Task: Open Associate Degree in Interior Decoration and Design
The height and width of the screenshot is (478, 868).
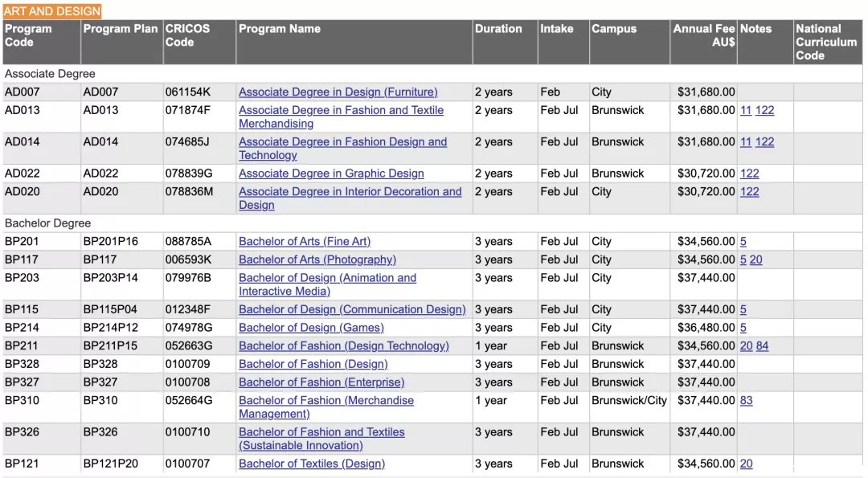Action: 350,198
